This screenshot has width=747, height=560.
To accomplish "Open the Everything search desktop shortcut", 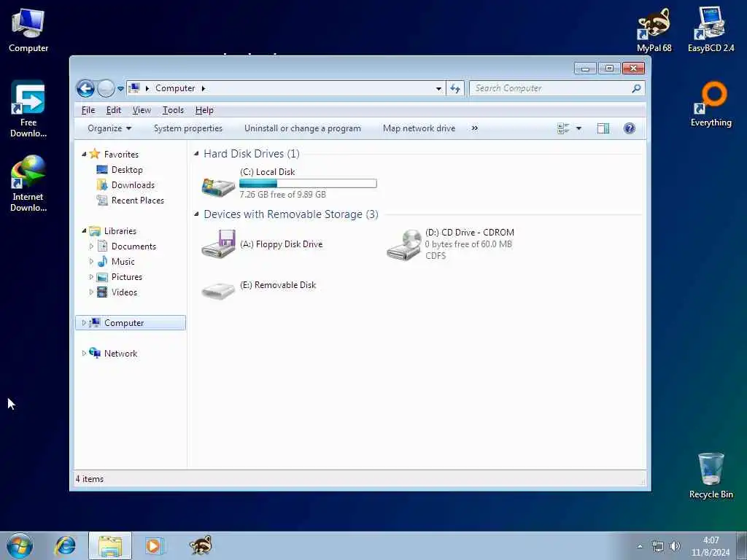I will (x=711, y=104).
